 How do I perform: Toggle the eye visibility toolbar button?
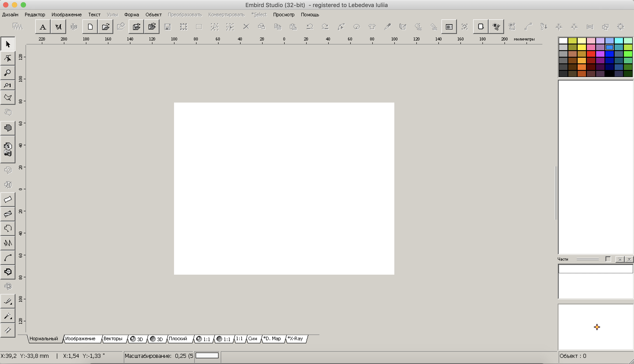pos(496,27)
